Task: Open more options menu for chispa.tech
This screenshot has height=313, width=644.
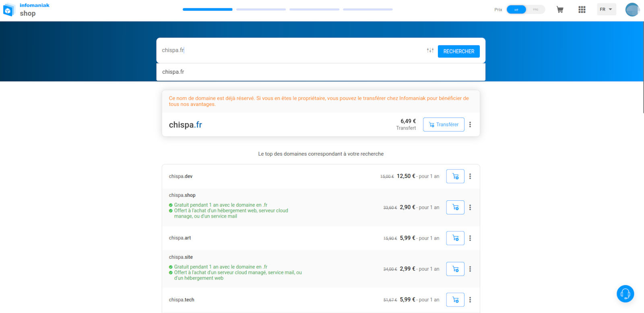Action: [x=470, y=300]
